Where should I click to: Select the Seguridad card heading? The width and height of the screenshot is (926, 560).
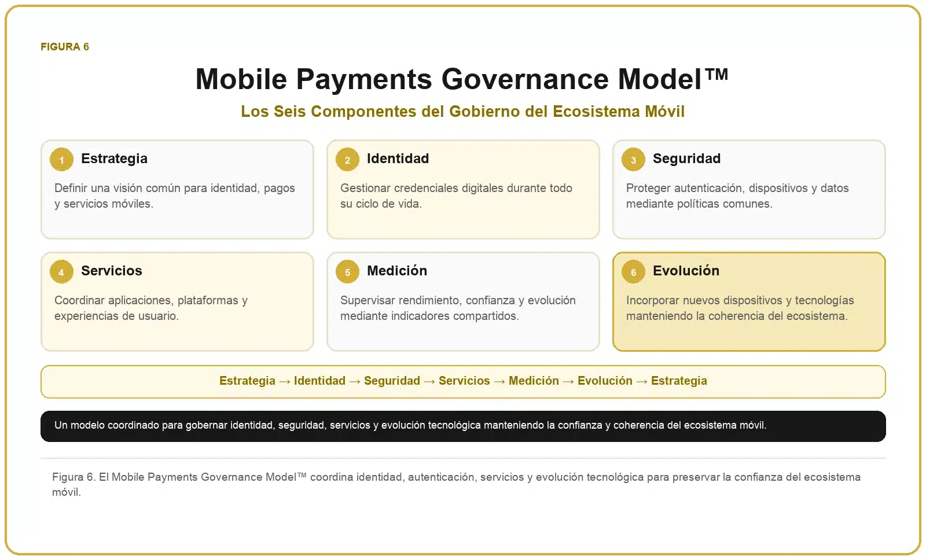tap(686, 159)
